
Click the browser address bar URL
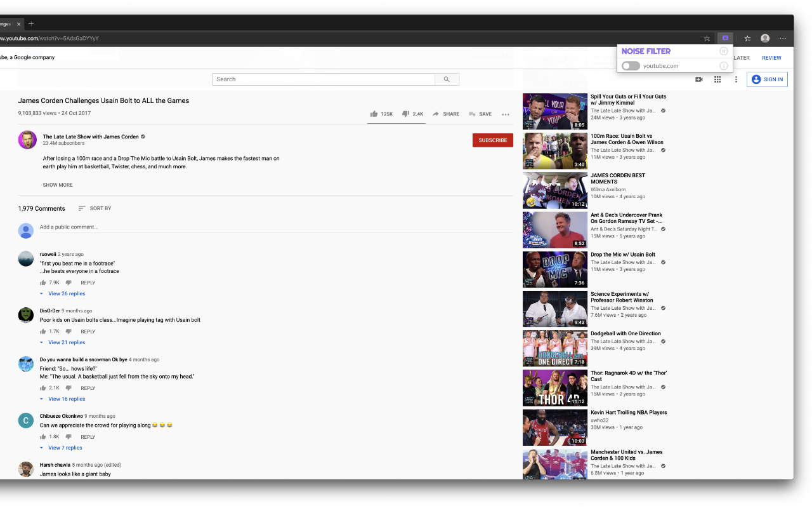tap(50, 38)
